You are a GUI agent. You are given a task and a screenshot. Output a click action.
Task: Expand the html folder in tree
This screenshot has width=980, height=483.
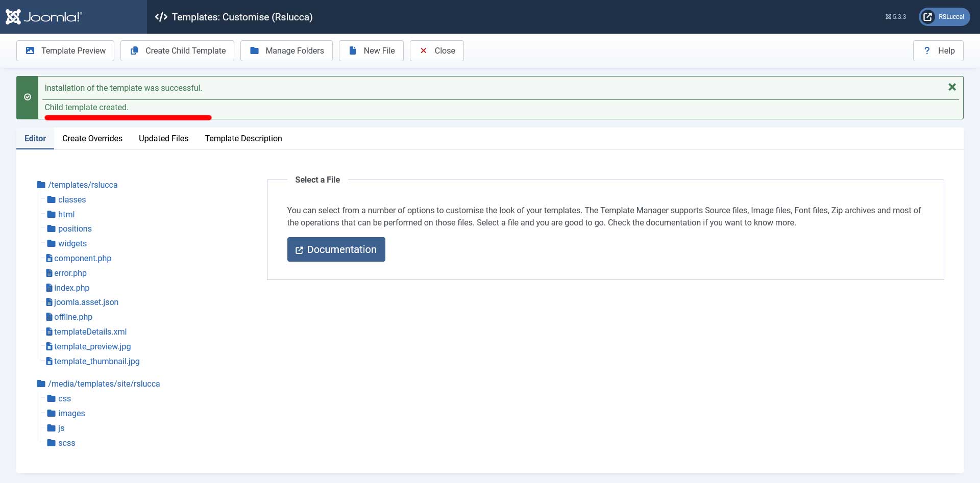[66, 214]
